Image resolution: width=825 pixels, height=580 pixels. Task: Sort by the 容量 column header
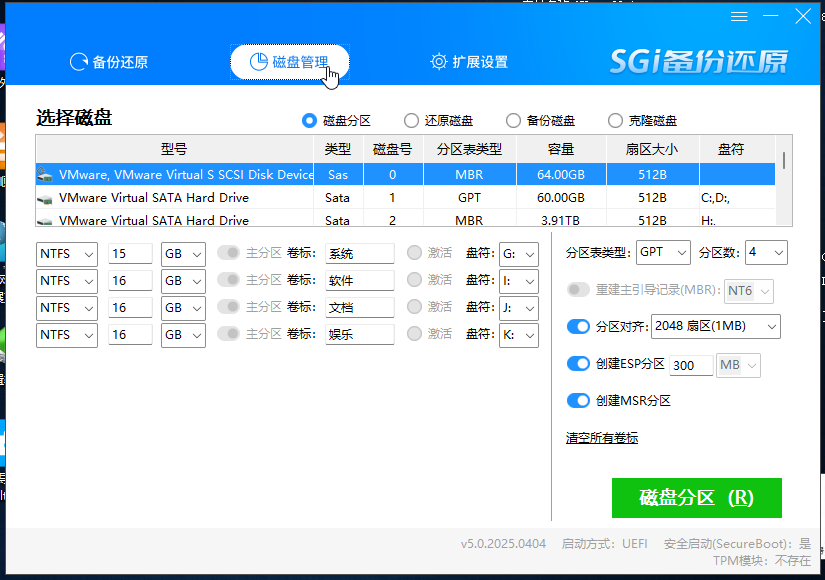(x=561, y=149)
